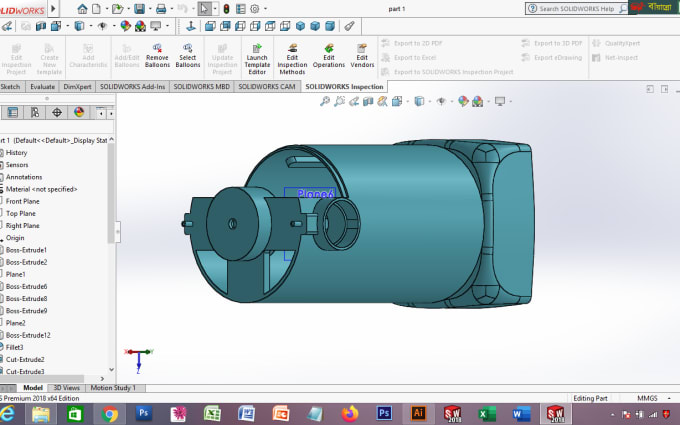Click the Measure tool icon in top toolbar
The width and height of the screenshot is (680, 425).
[x=349, y=26]
